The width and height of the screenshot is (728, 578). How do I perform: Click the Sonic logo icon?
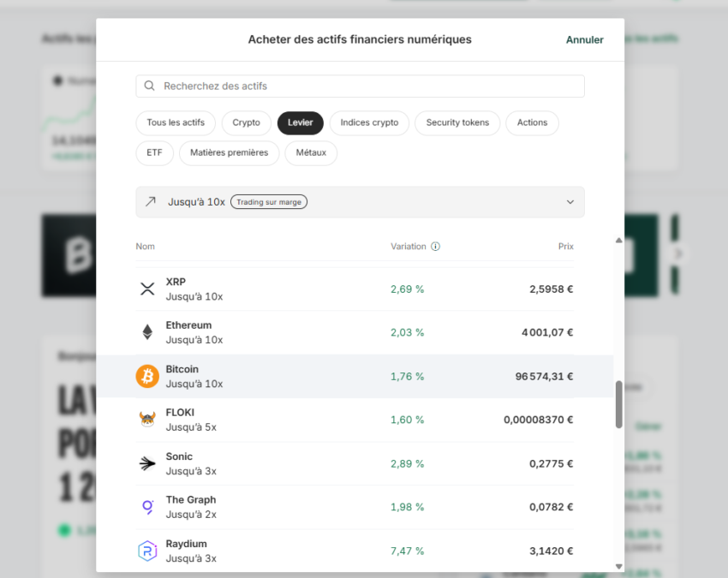pyautogui.click(x=147, y=463)
